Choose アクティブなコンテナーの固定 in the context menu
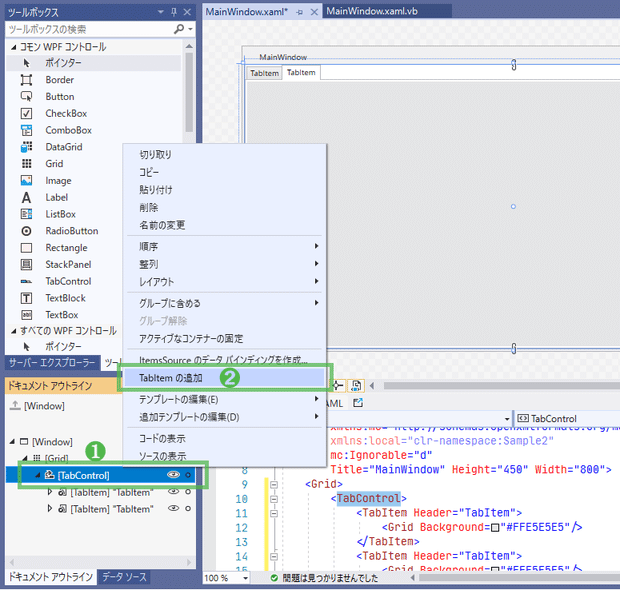This screenshot has width=620, height=590. pos(224,338)
